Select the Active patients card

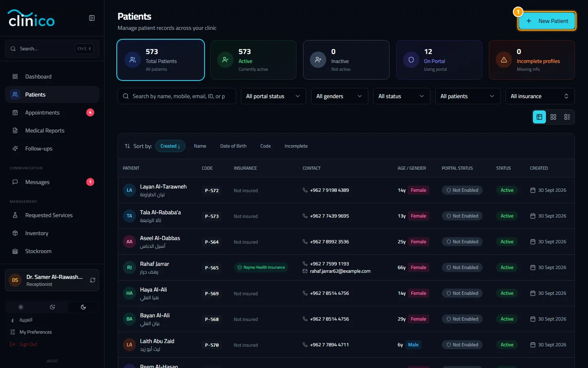pos(253,60)
